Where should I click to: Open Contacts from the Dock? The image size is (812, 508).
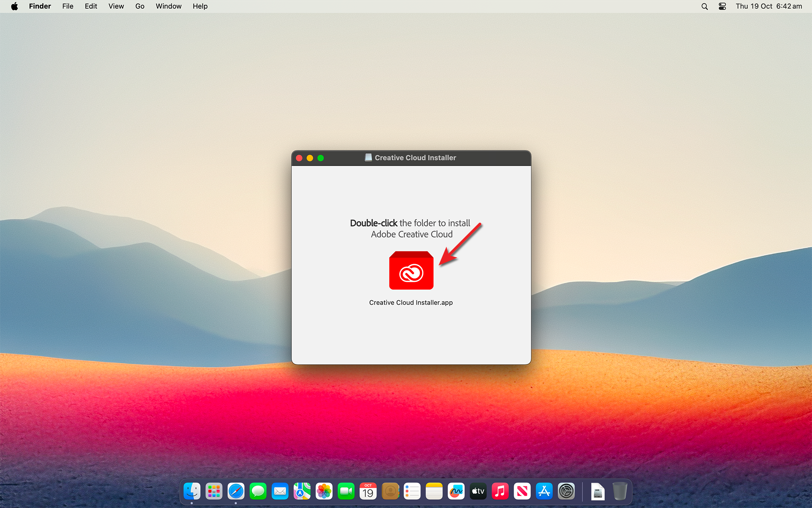click(x=390, y=491)
